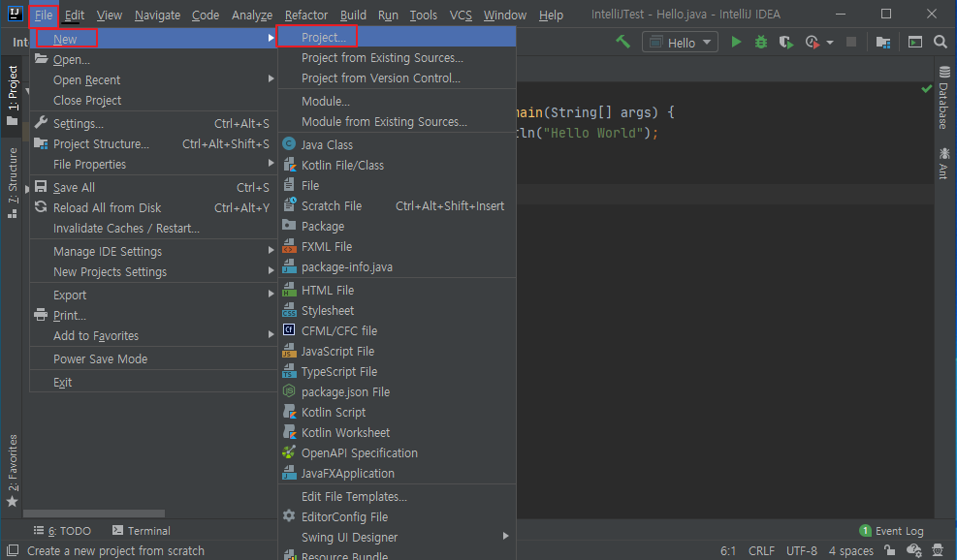The height and width of the screenshot is (560, 957).
Task: Select Module... menu entry
Action: [397, 102]
